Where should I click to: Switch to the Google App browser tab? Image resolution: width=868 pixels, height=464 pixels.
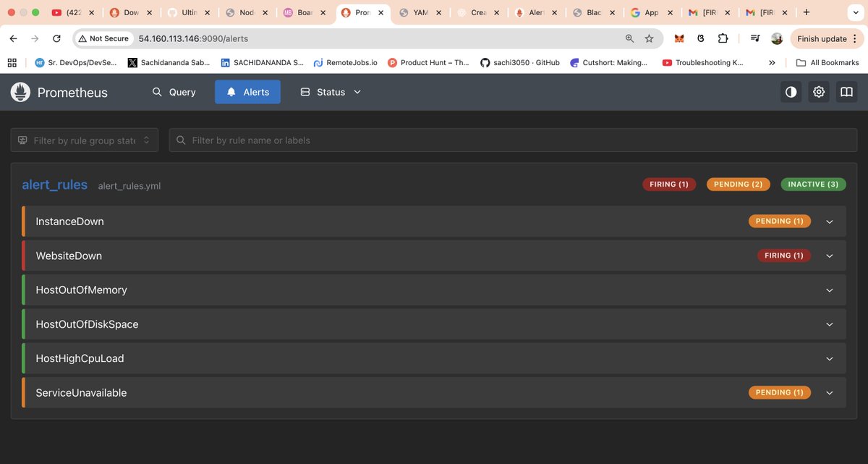click(x=651, y=12)
